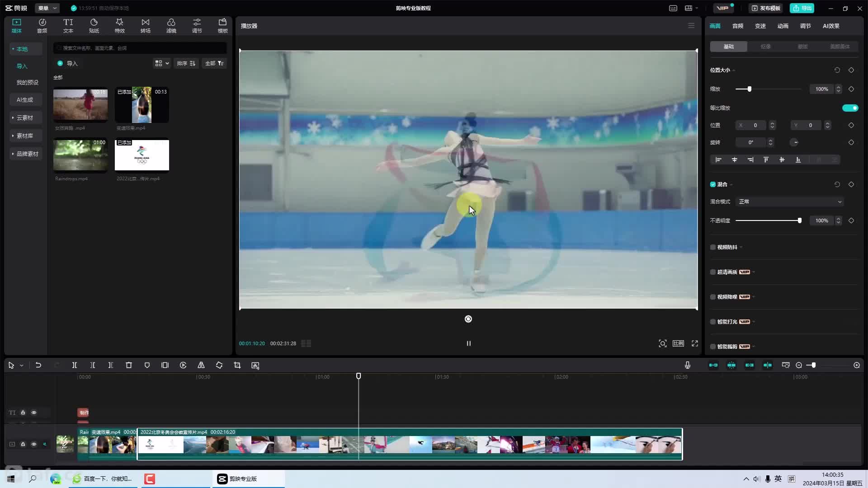The image size is (868, 488).
Task: Open the 菜单 dropdown menu
Action: click(x=47, y=8)
